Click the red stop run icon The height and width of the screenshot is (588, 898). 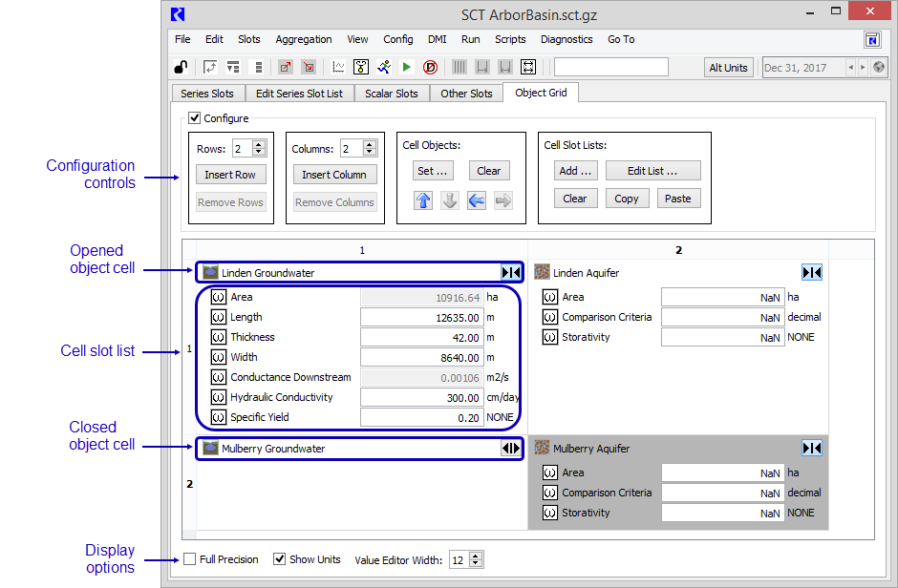(x=430, y=67)
